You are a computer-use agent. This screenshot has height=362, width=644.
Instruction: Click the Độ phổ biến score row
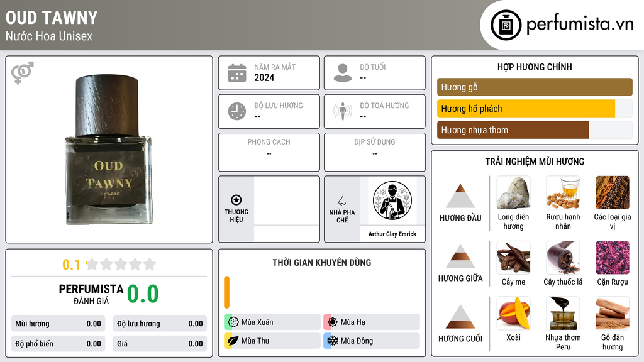click(x=58, y=344)
